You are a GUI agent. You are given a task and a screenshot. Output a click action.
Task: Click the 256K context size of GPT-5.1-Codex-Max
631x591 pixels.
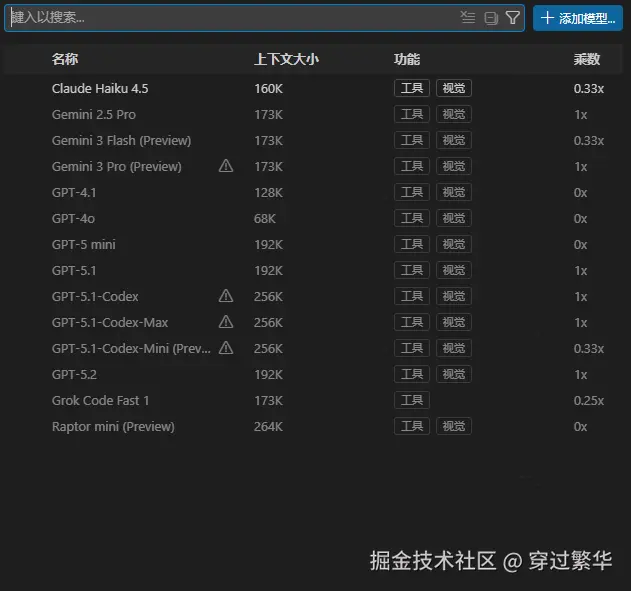[268, 323]
